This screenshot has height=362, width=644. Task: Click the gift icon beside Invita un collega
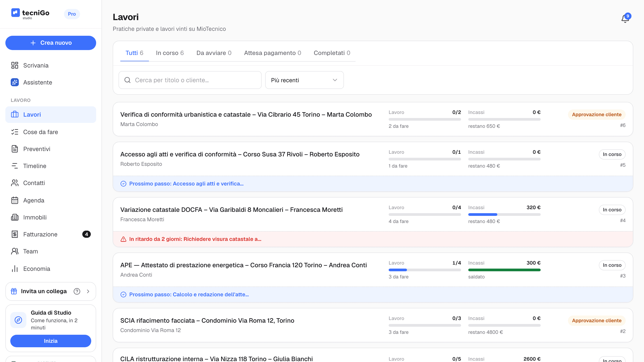click(14, 291)
